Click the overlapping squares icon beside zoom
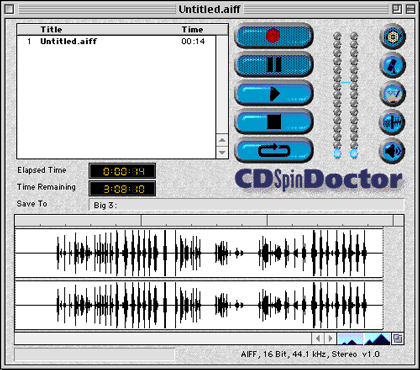This screenshot has height=370, width=420. tap(397, 339)
